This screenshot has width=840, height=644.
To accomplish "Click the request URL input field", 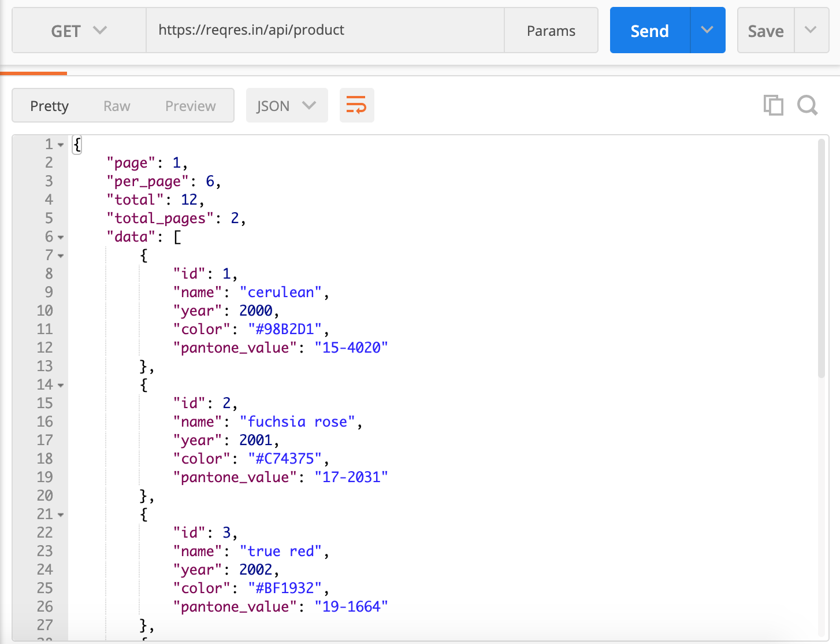I will (x=325, y=30).
